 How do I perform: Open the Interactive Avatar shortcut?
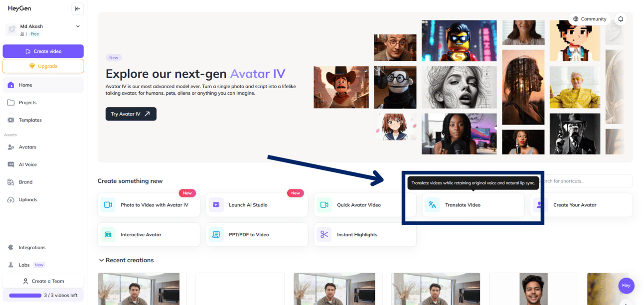(x=149, y=234)
